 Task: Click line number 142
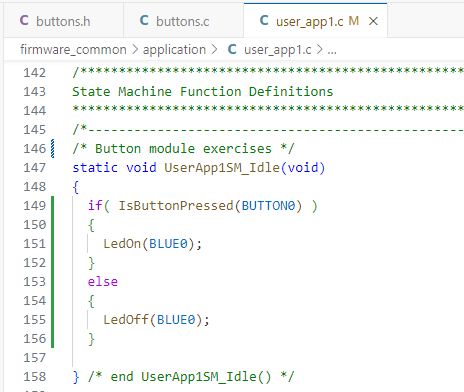(34, 73)
